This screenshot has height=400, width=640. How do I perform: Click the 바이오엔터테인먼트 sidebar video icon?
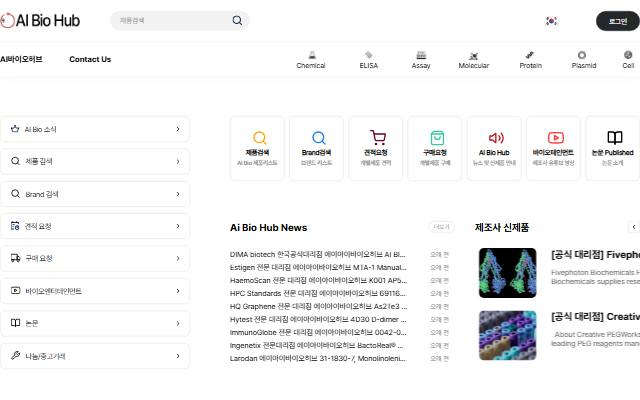pos(16,291)
